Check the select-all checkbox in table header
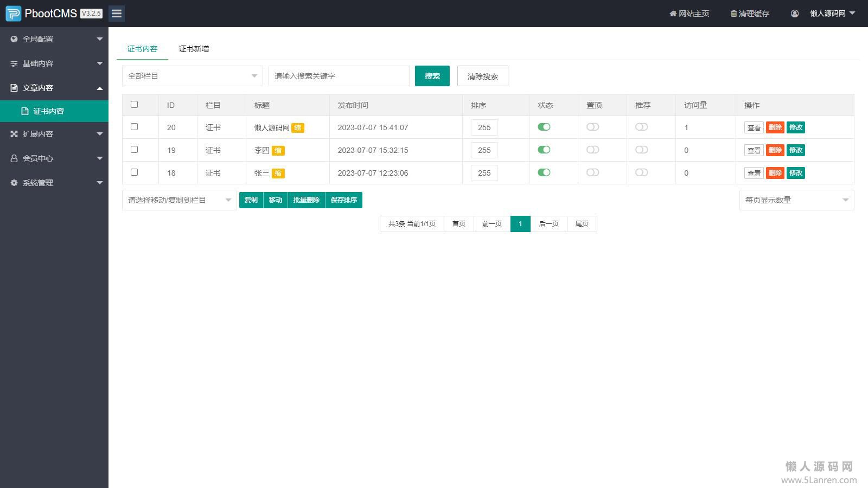 point(135,105)
